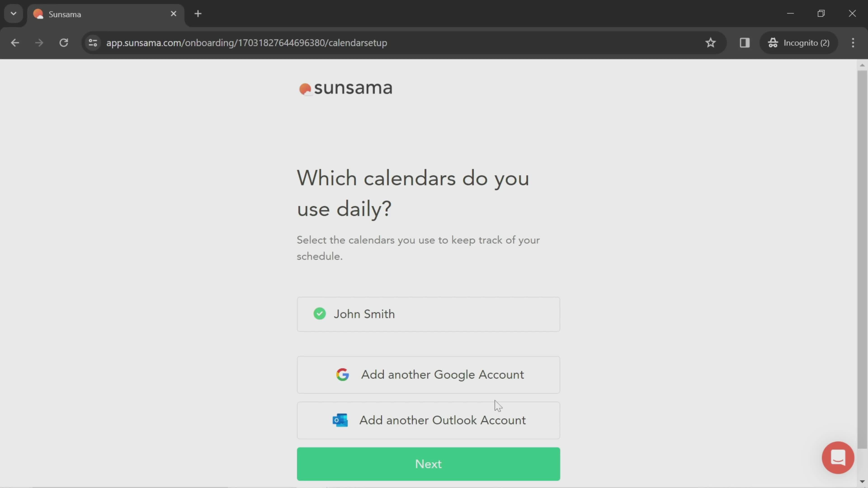Click the page refresh button
This screenshot has width=868, height=488.
point(64,42)
